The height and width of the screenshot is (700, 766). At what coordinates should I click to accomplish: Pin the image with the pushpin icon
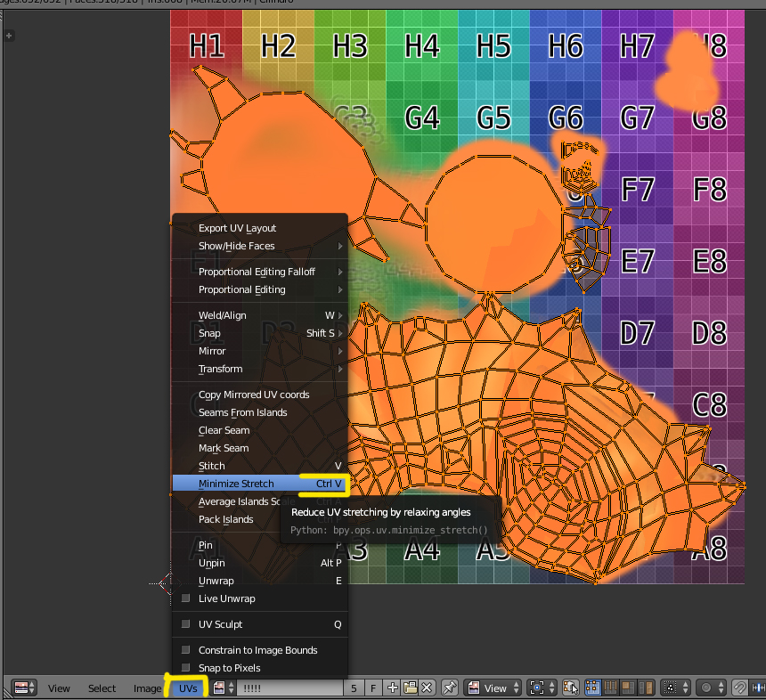tap(450, 688)
